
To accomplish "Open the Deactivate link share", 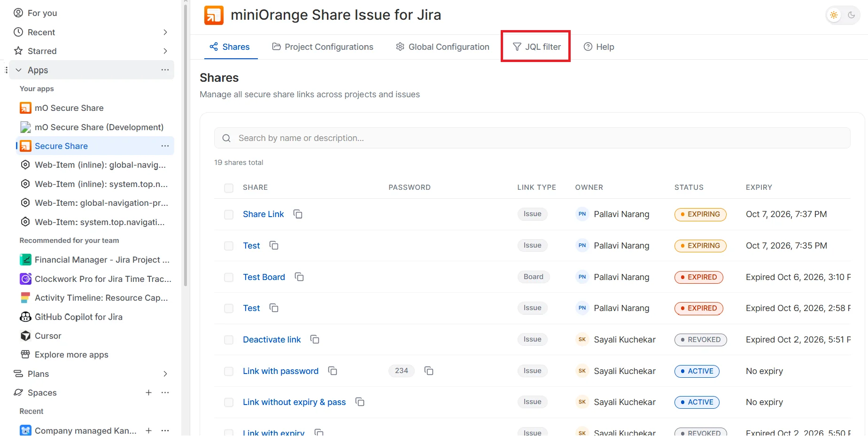I will point(271,340).
